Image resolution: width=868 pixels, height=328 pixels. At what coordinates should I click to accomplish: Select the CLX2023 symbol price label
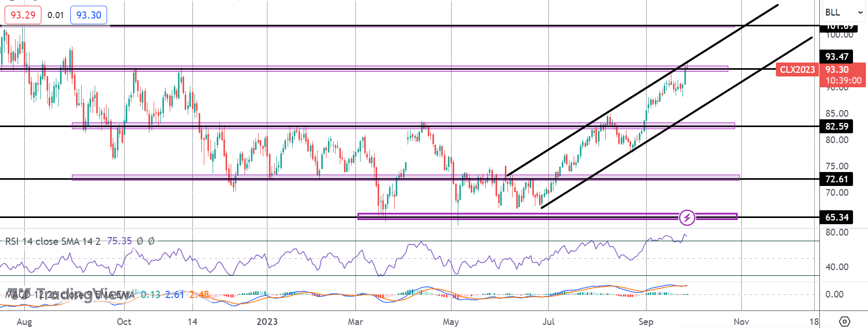click(797, 70)
